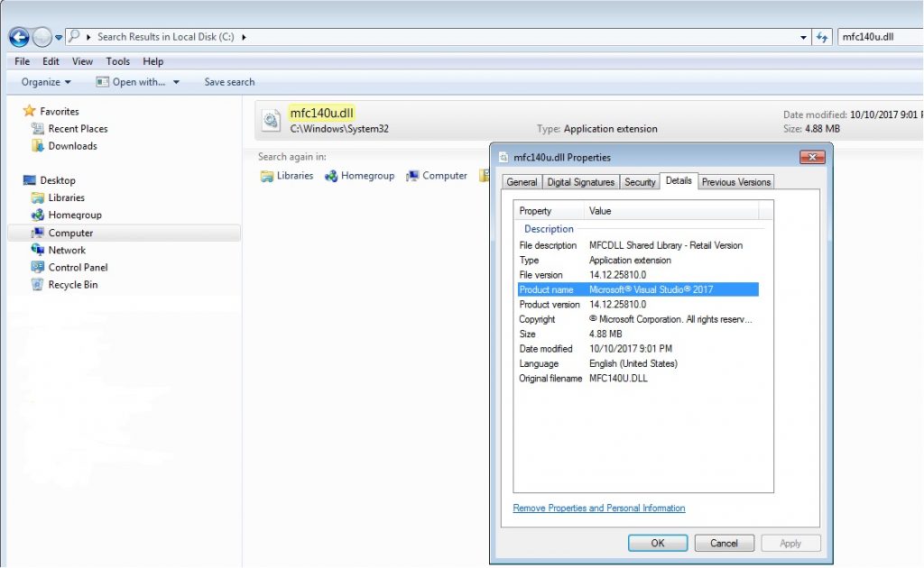Click the C:\Windows\System32 path text

coord(339,128)
